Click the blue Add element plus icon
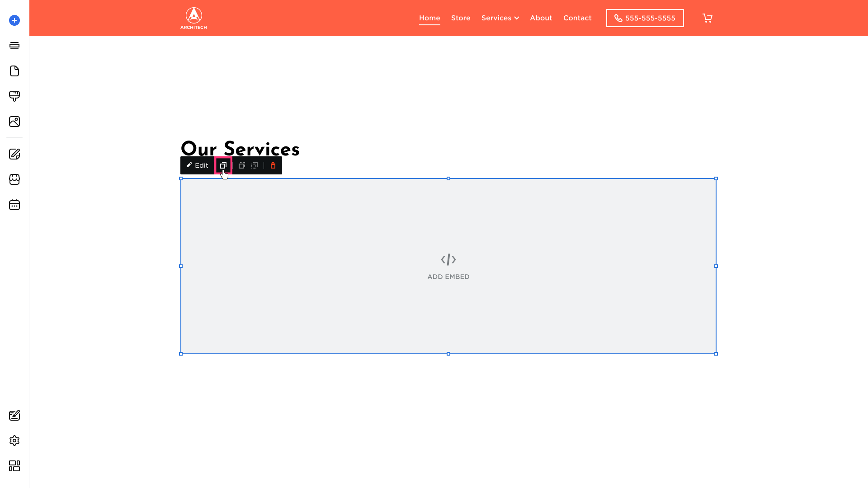 coord(14,20)
